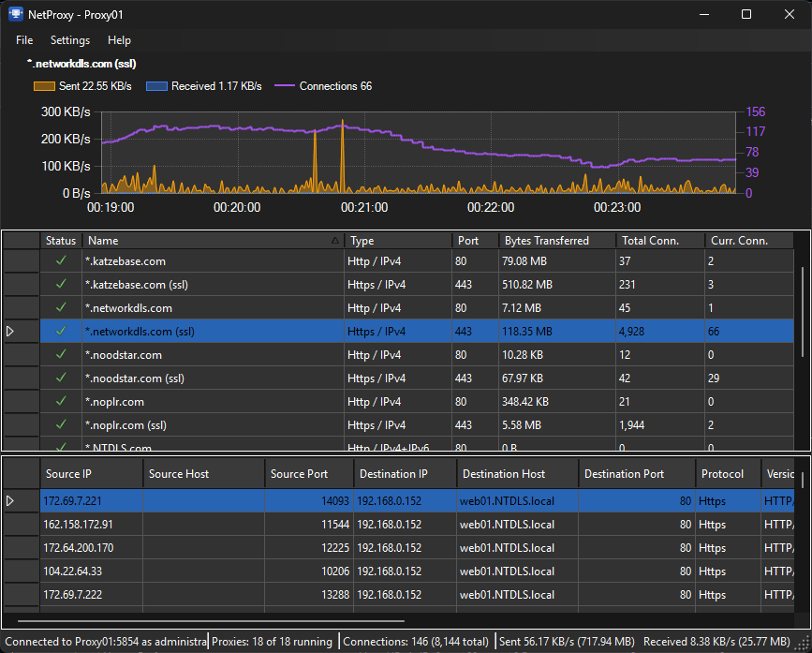Click the Sent orange legend swatch
This screenshot has width=812, height=653.
point(44,86)
